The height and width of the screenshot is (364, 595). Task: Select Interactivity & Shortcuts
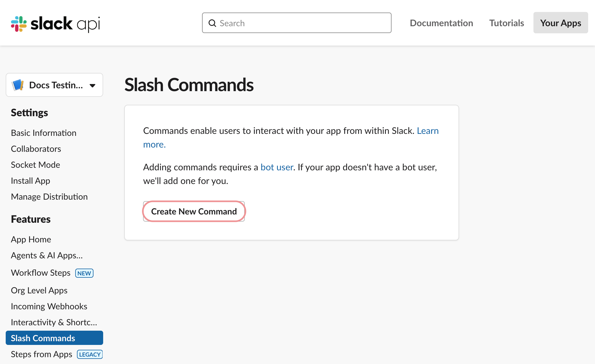[x=54, y=322]
